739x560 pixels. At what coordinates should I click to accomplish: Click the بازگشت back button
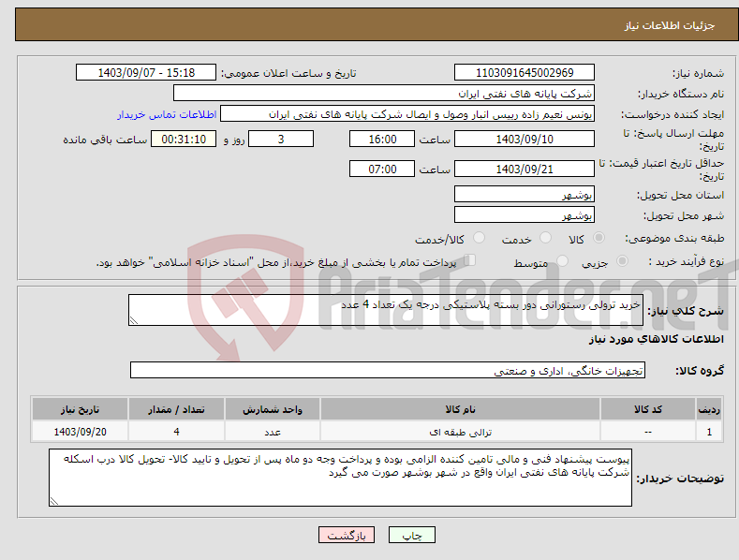coord(347,535)
